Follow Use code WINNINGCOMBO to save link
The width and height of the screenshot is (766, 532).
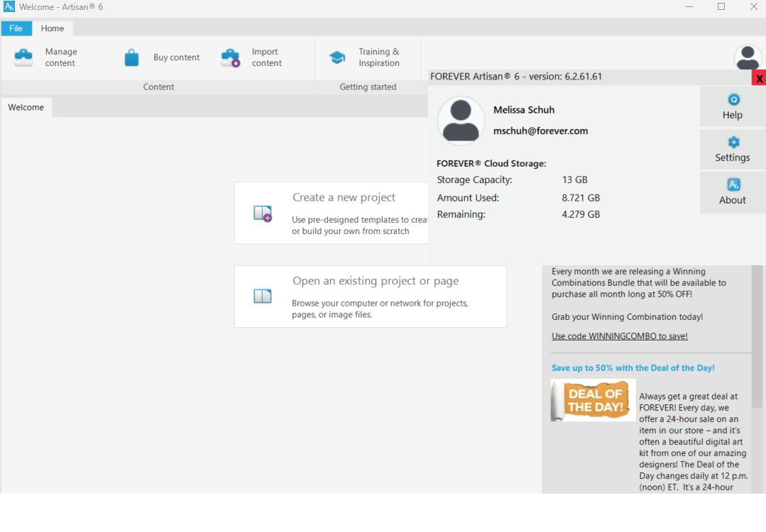(620, 336)
